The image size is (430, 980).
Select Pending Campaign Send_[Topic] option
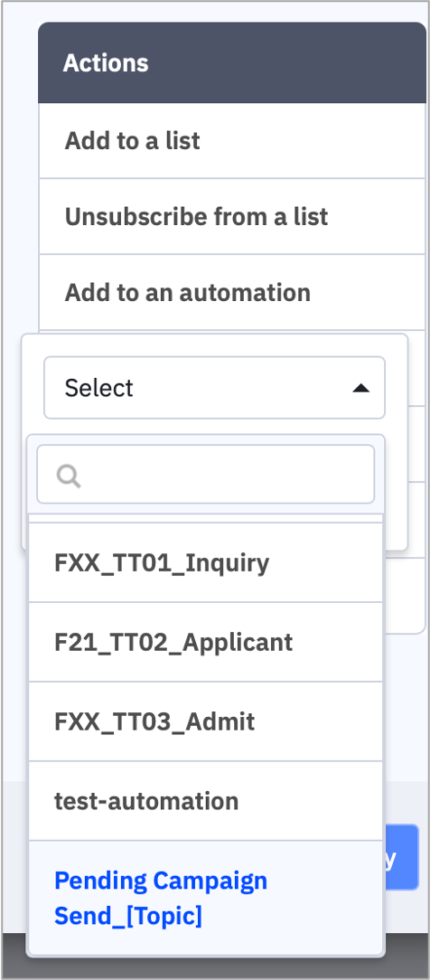click(x=205, y=898)
